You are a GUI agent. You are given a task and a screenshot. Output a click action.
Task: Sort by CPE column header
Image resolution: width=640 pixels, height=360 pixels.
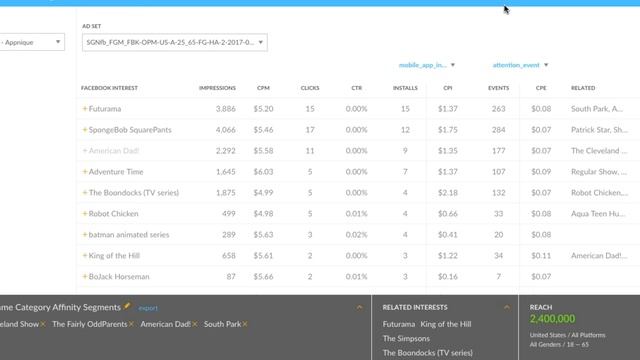pyautogui.click(x=541, y=88)
